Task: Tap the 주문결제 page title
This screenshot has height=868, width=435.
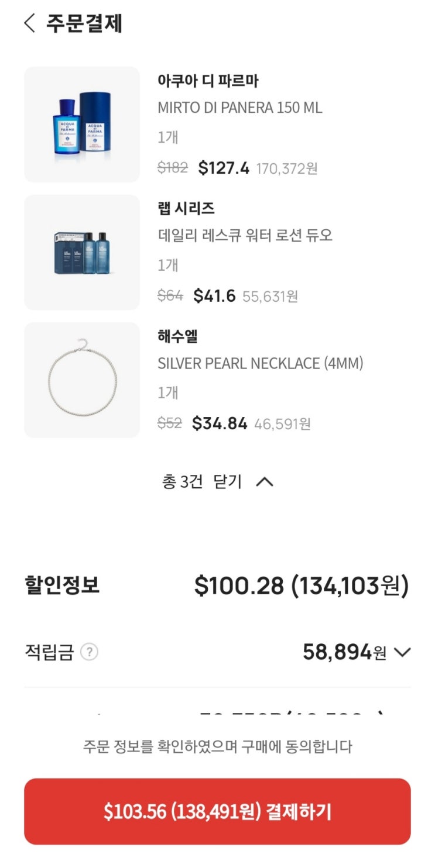Action: 84,23
